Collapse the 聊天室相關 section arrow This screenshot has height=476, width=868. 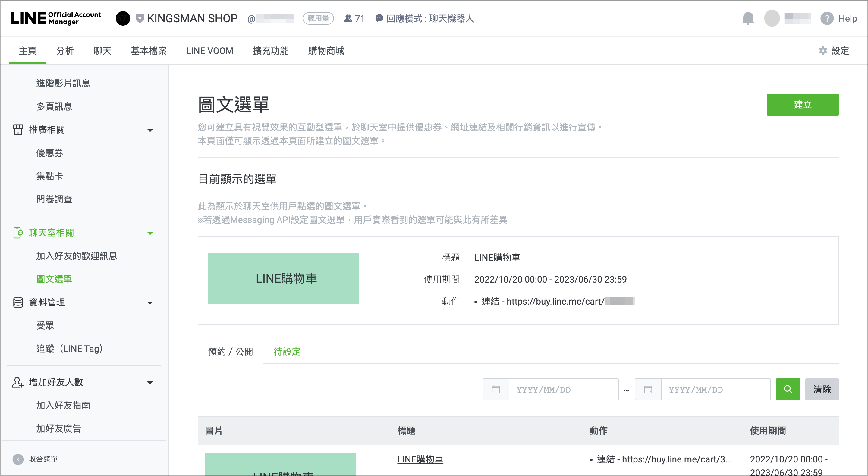tap(150, 233)
